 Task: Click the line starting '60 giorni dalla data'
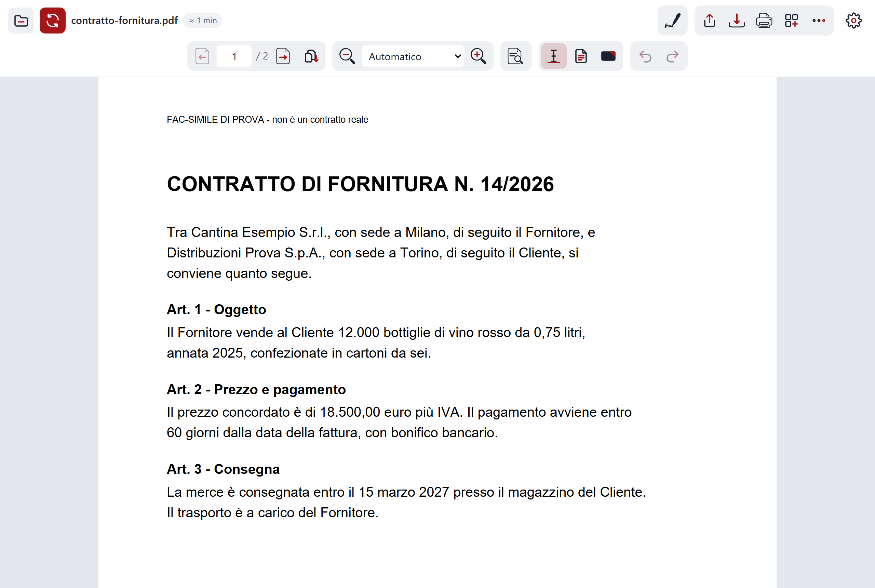pyautogui.click(x=332, y=433)
